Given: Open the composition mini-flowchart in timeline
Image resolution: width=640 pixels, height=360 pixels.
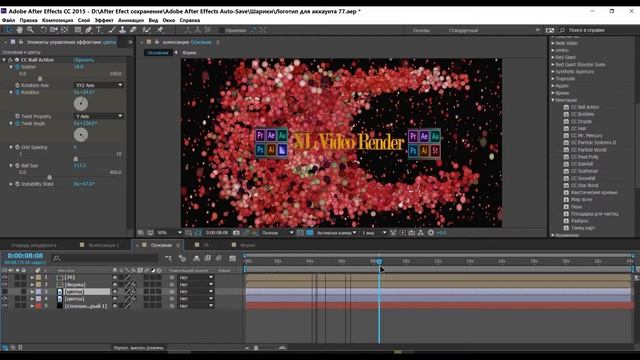Looking at the screenshot, I should coord(169,258).
